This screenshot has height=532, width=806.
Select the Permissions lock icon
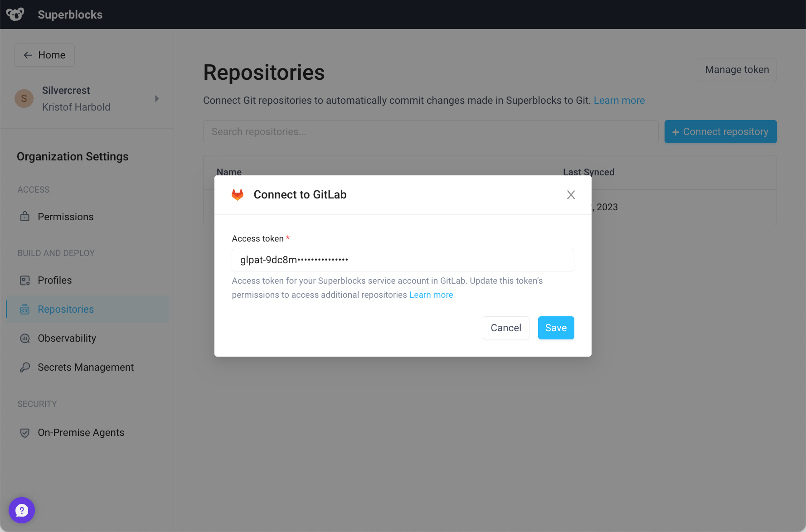click(25, 217)
